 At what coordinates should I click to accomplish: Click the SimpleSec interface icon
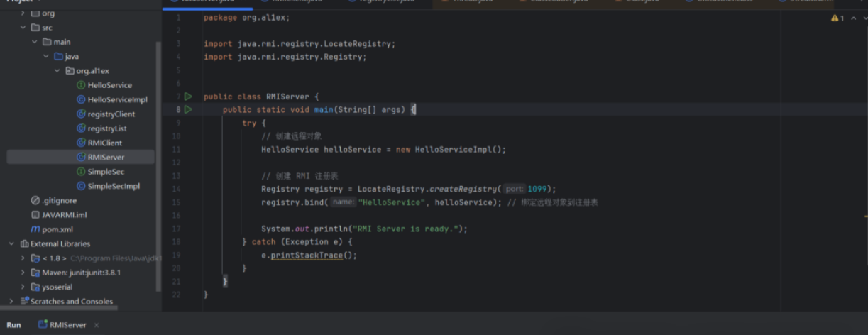coord(81,172)
